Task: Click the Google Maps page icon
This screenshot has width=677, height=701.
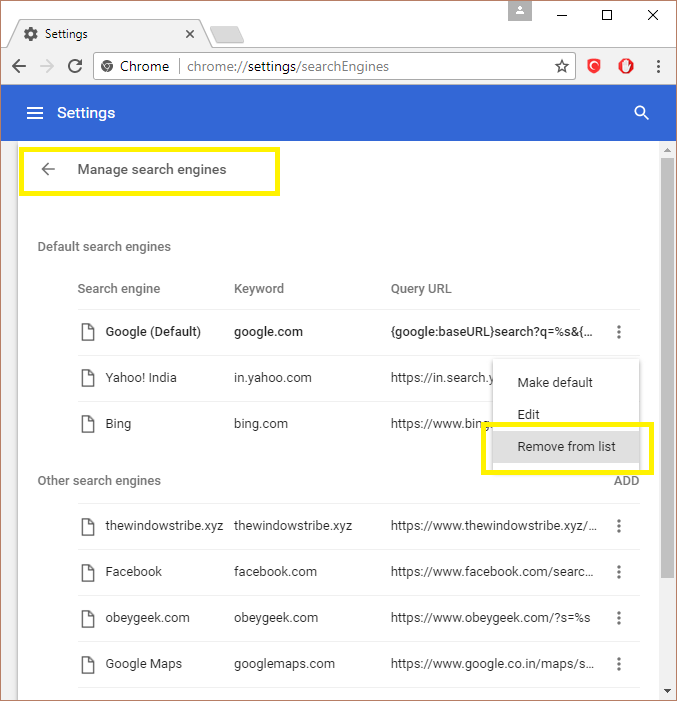Action: (x=88, y=664)
